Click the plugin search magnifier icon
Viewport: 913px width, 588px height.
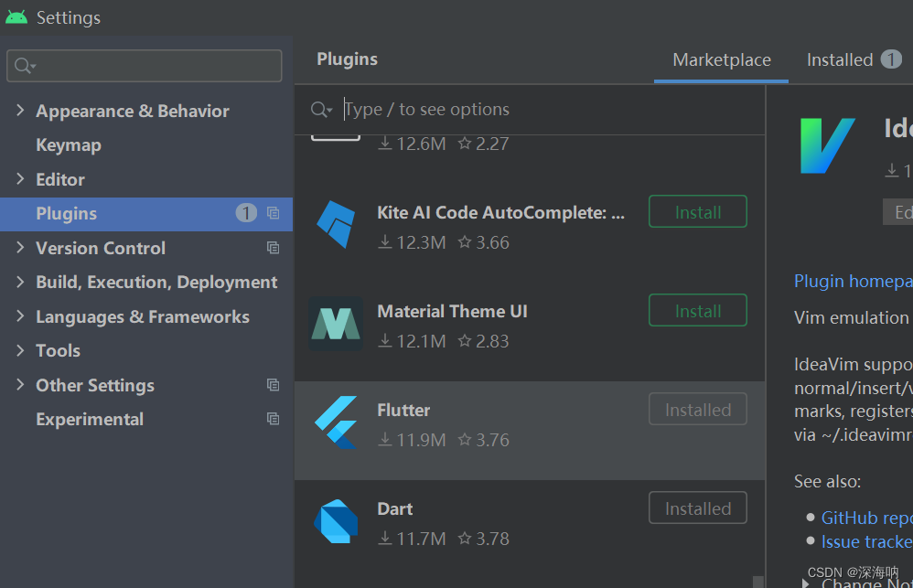pyautogui.click(x=321, y=109)
